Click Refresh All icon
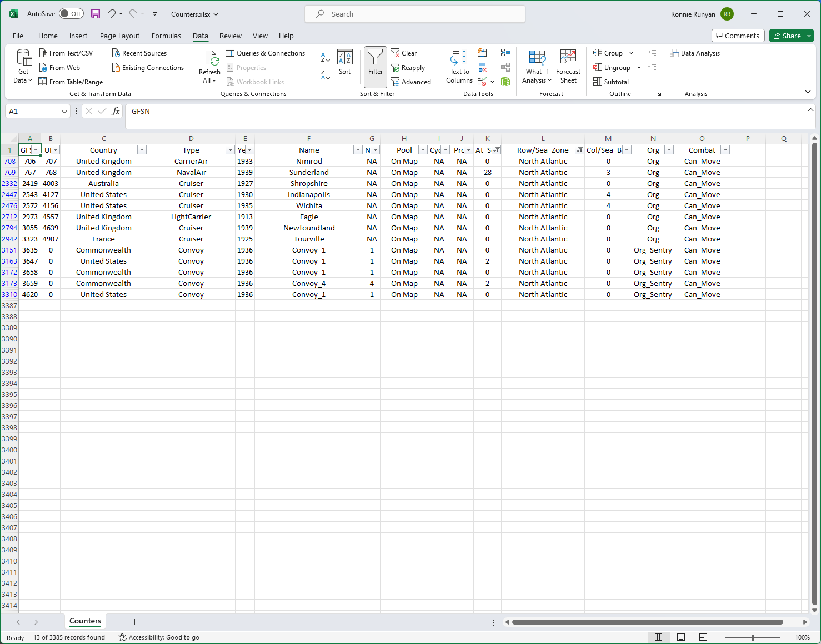The width and height of the screenshot is (821, 644). (x=210, y=58)
